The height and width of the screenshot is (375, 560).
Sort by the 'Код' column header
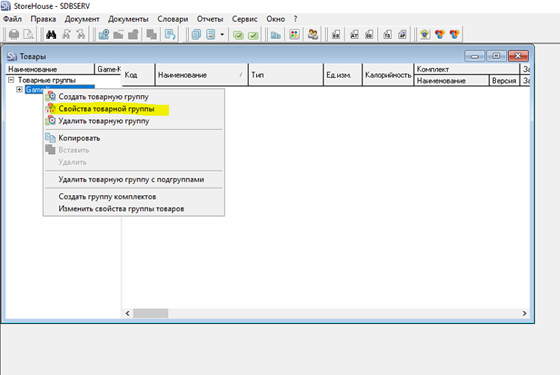point(139,75)
